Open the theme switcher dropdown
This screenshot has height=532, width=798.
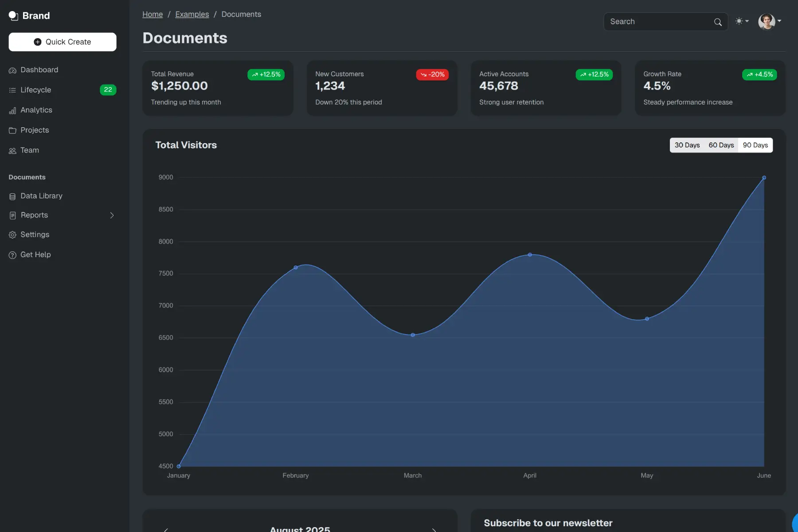coord(742,21)
